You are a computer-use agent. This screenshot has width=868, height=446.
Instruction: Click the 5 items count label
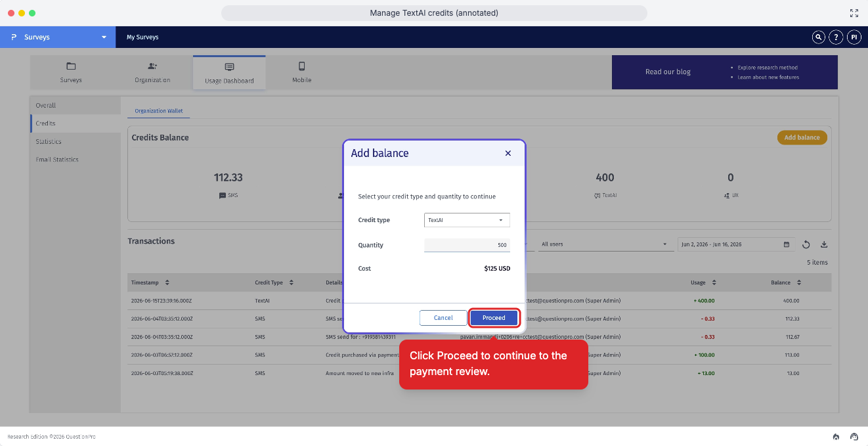pos(817,263)
